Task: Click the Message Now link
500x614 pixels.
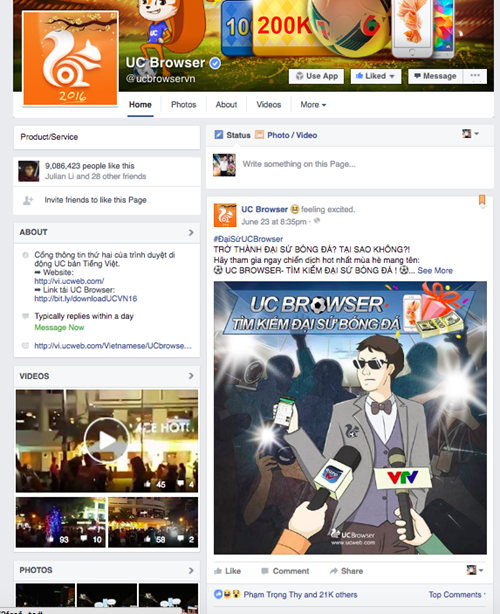Action: tap(59, 327)
